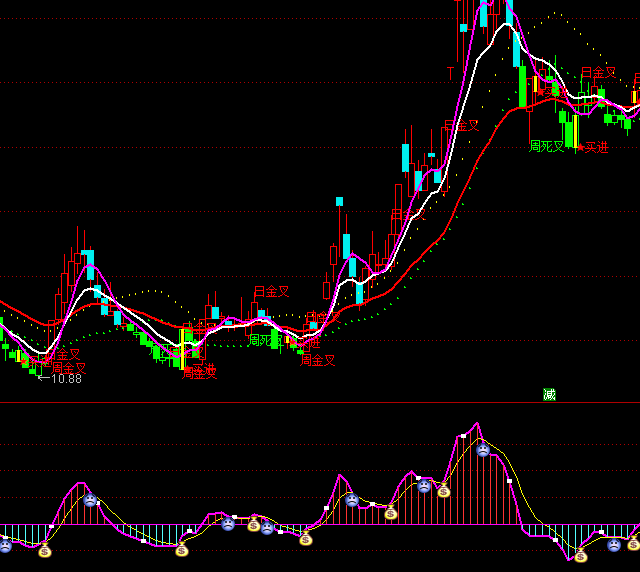
Task: Click the cyan candlestick at the top price peak
Action: (x=483, y=14)
